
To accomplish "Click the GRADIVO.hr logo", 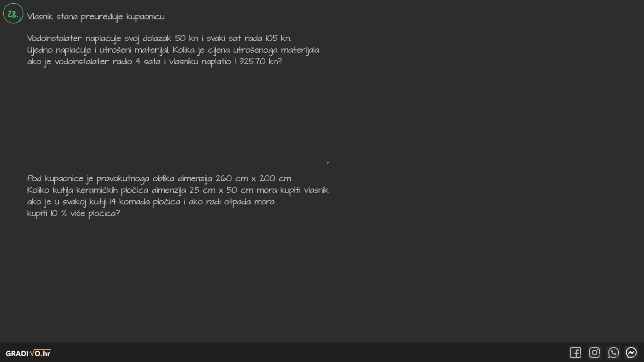I will click(x=28, y=353).
